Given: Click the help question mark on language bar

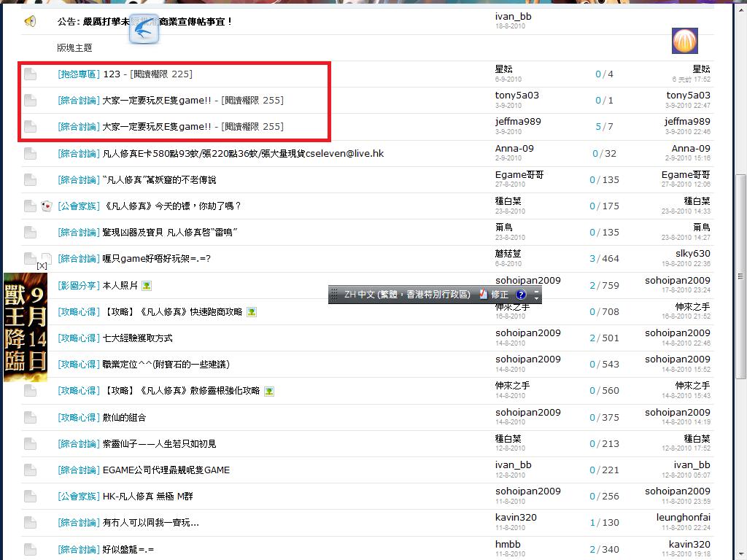Looking at the screenshot, I should pos(521,295).
